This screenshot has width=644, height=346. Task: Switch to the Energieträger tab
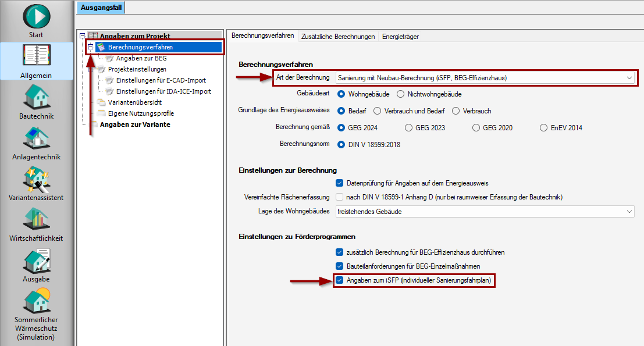(400, 37)
